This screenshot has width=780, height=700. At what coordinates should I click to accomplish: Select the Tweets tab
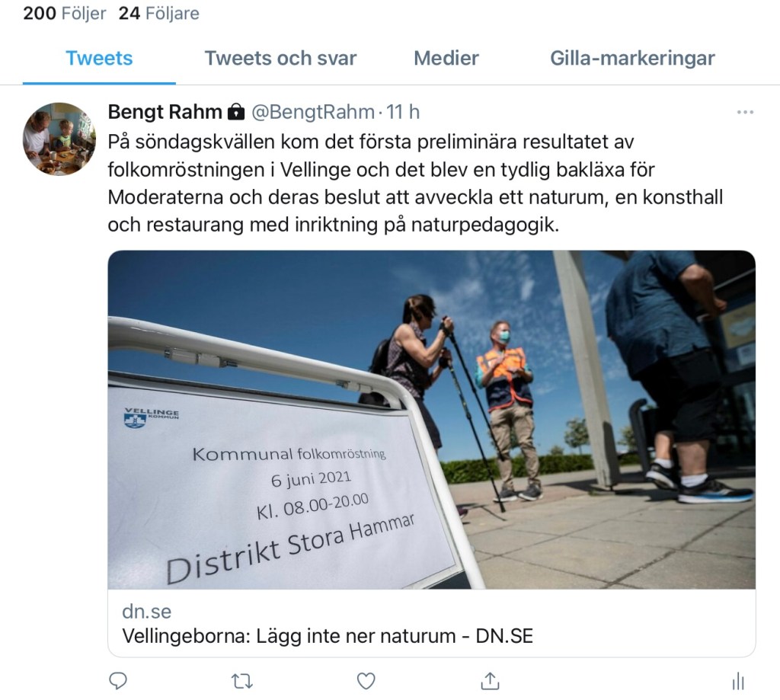(100, 58)
